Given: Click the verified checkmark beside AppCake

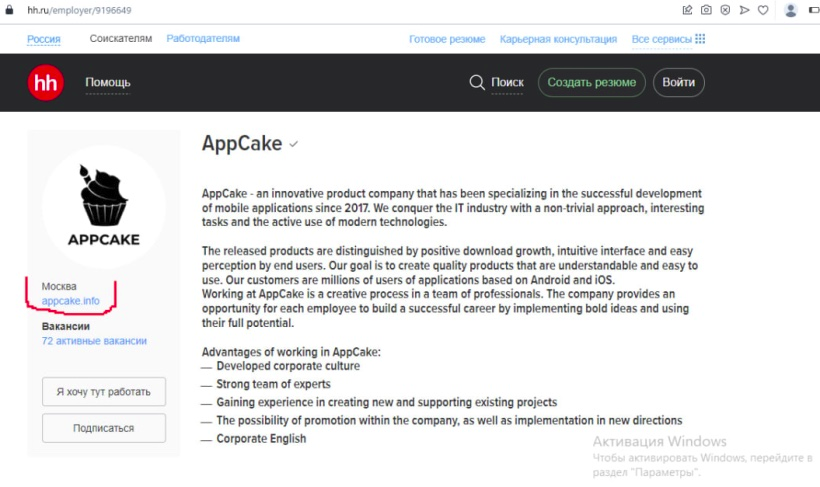Looking at the screenshot, I should coord(293,144).
